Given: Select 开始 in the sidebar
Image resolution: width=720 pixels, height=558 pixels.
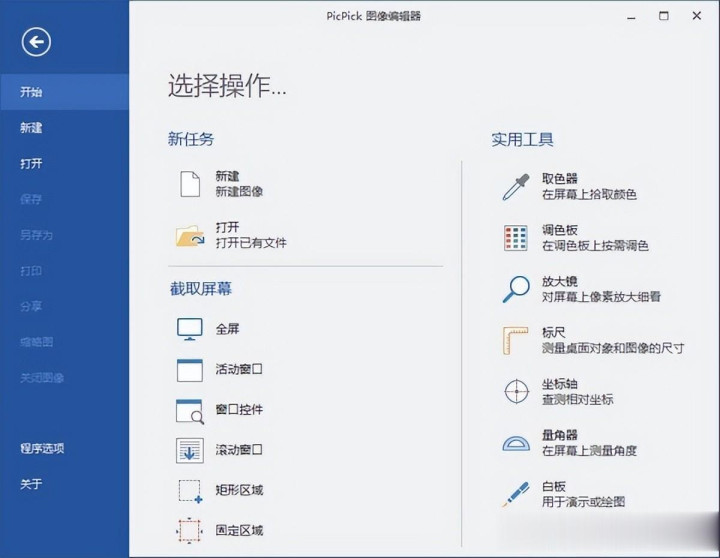Looking at the screenshot, I should pos(64,92).
